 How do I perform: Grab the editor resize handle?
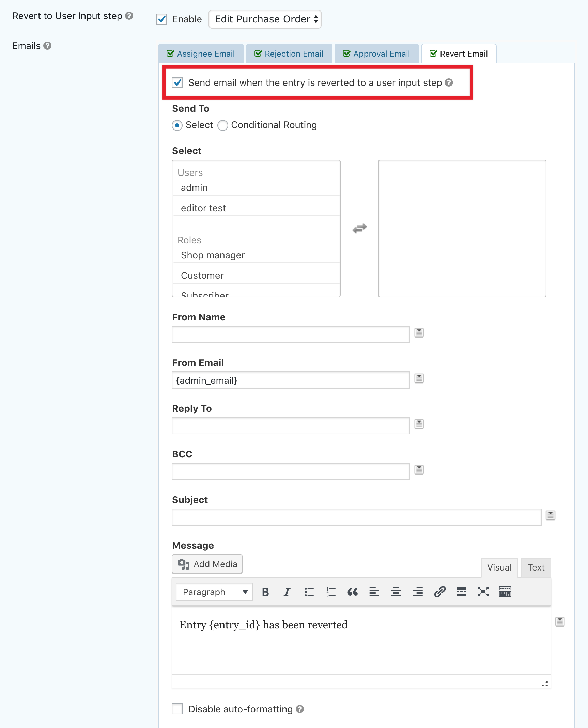(x=545, y=683)
